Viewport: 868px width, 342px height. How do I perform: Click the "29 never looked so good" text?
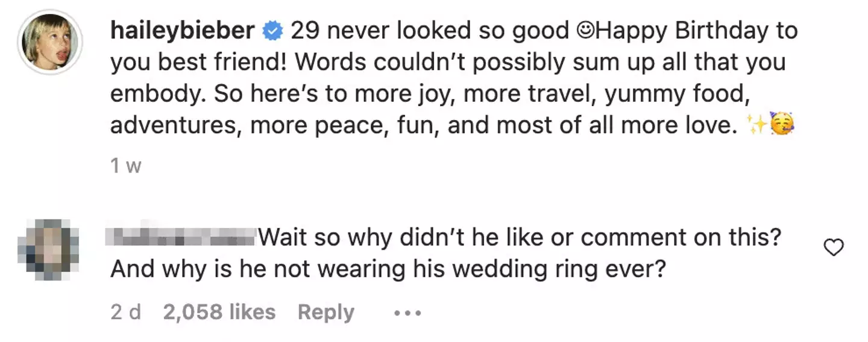point(429,31)
